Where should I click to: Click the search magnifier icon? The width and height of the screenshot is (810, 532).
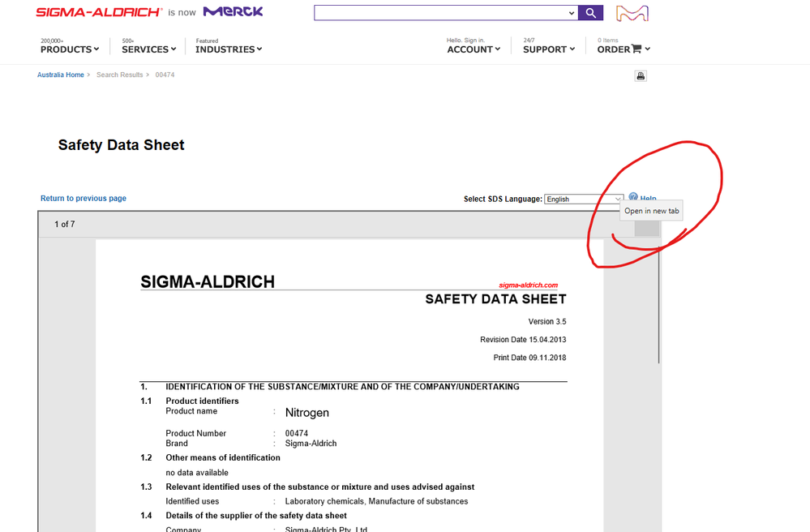[x=590, y=12]
